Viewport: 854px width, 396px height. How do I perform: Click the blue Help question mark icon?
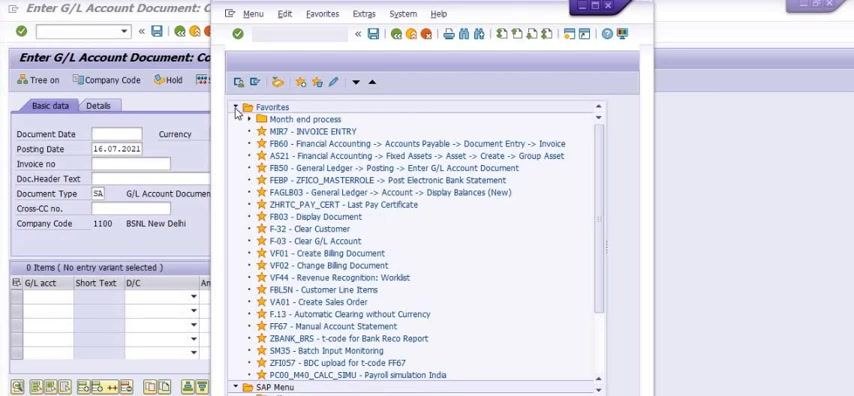pos(607,34)
